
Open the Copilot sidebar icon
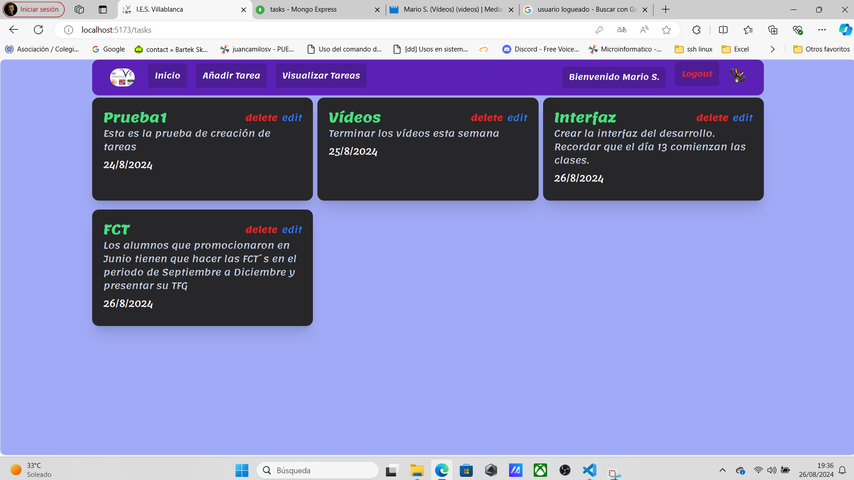click(845, 30)
